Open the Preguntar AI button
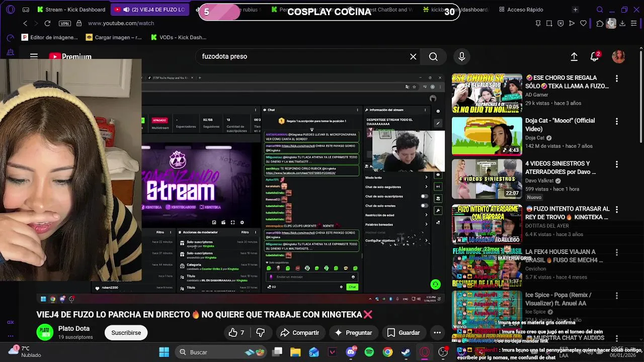 353,332
